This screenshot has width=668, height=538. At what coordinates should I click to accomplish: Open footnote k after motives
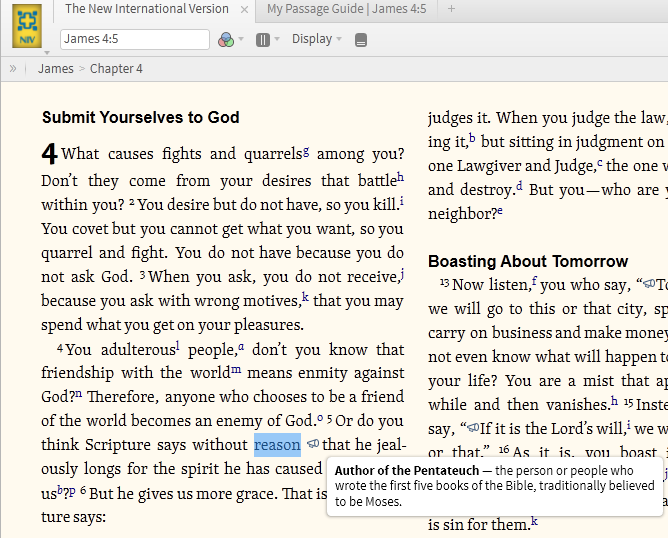click(x=305, y=297)
